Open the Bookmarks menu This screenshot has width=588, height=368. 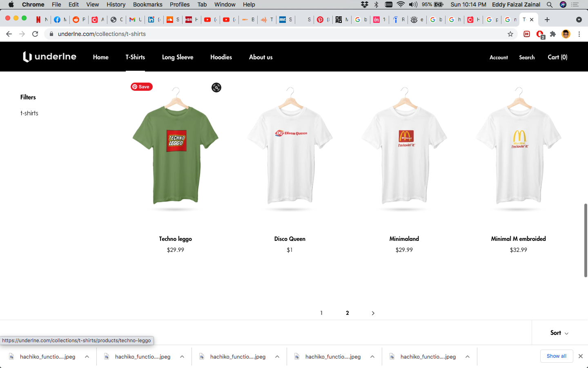click(147, 4)
